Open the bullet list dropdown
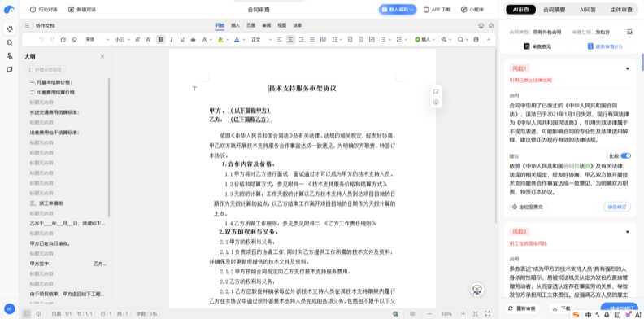Viewport: 644px width, 319px height. (x=385, y=39)
